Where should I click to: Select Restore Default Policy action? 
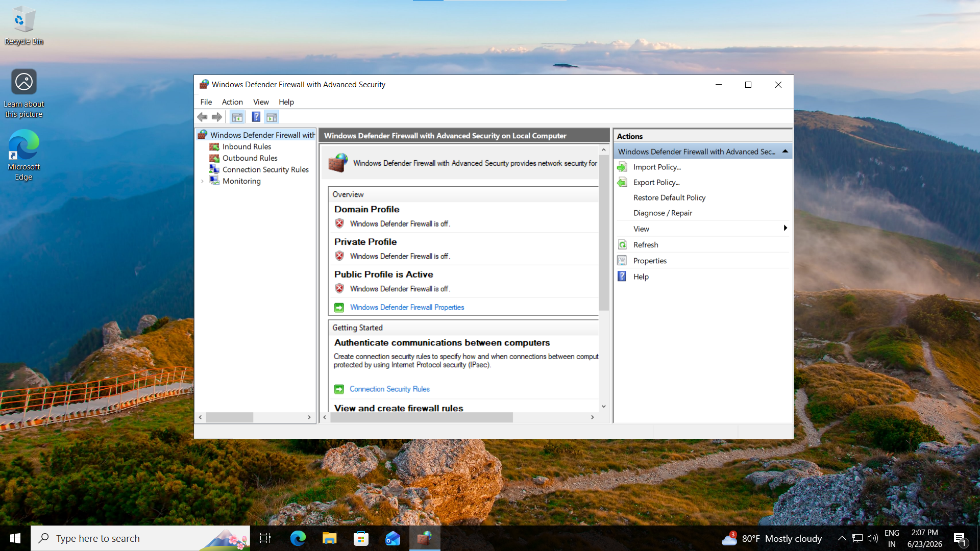coord(670,198)
